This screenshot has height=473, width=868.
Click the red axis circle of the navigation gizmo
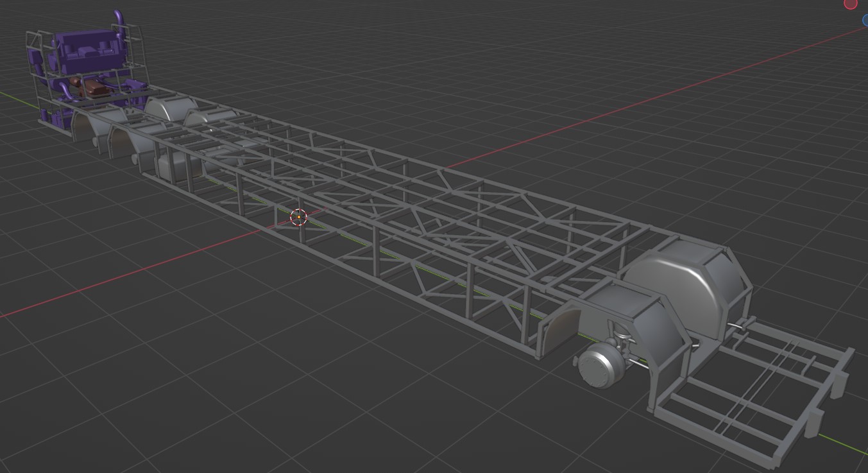click(851, 4)
